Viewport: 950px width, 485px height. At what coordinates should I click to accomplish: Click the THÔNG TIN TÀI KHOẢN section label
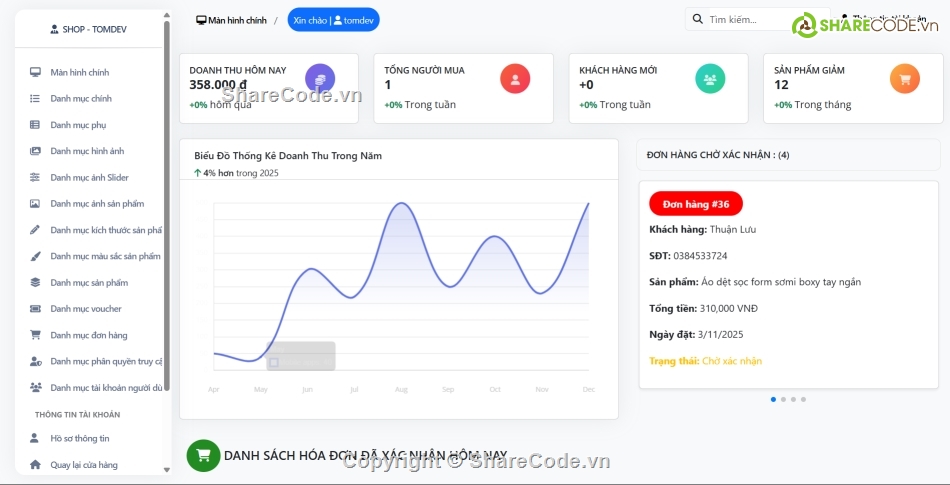pyautogui.click(x=78, y=415)
